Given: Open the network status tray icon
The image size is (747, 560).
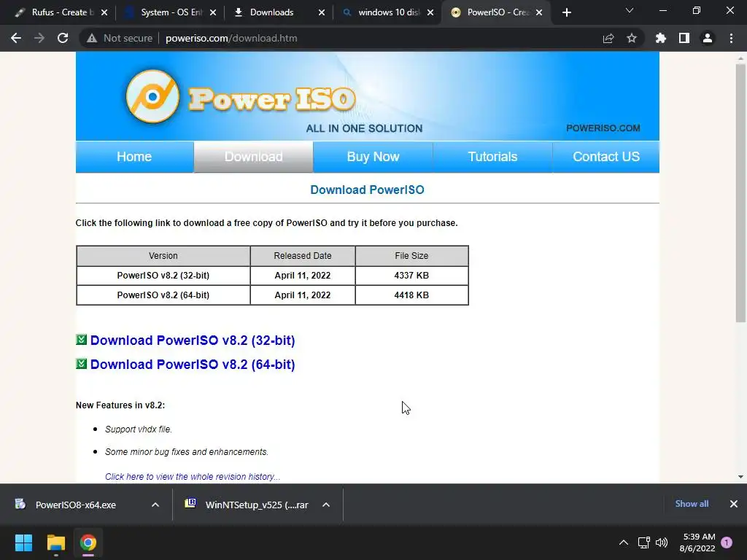Looking at the screenshot, I should (643, 542).
